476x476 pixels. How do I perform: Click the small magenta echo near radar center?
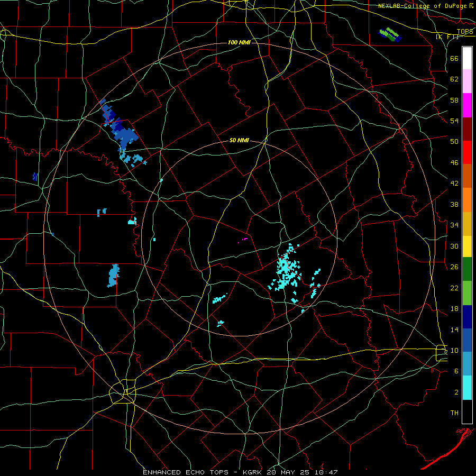pyautogui.click(x=243, y=240)
